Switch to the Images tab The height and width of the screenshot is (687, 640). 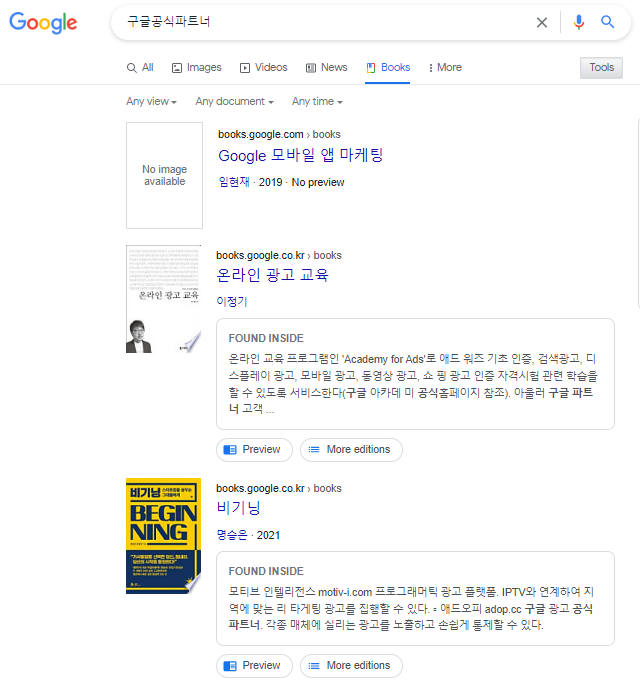pos(196,67)
